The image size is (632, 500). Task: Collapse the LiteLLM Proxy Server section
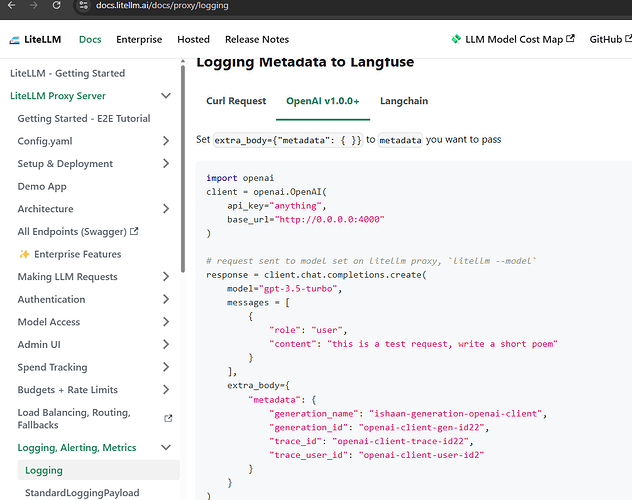tap(166, 96)
